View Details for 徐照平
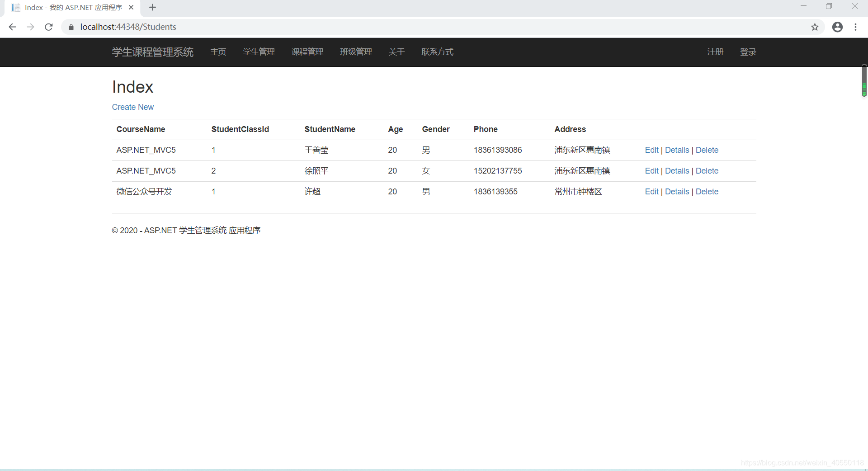This screenshot has width=868, height=471. coord(677,171)
